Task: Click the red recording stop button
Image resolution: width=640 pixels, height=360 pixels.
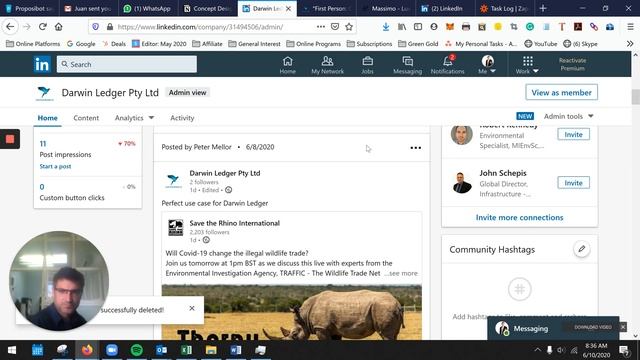Action: pos(10,139)
